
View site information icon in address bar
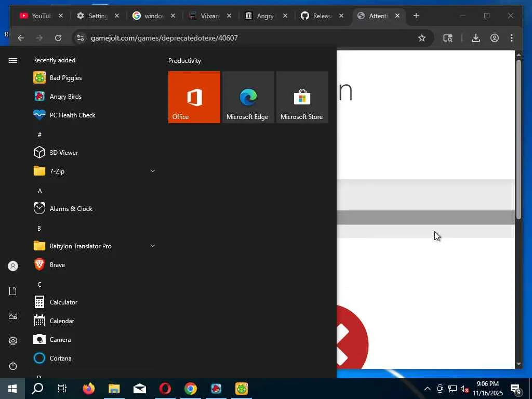[81, 37]
